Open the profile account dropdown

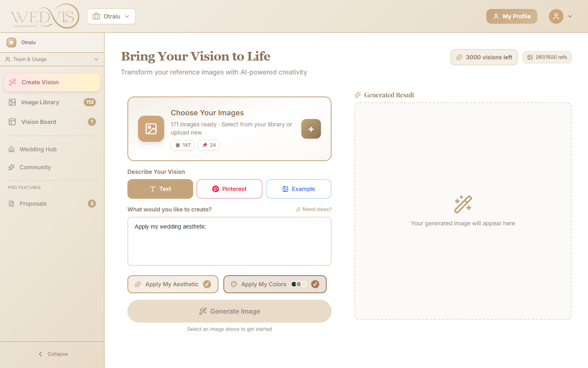coord(561,16)
